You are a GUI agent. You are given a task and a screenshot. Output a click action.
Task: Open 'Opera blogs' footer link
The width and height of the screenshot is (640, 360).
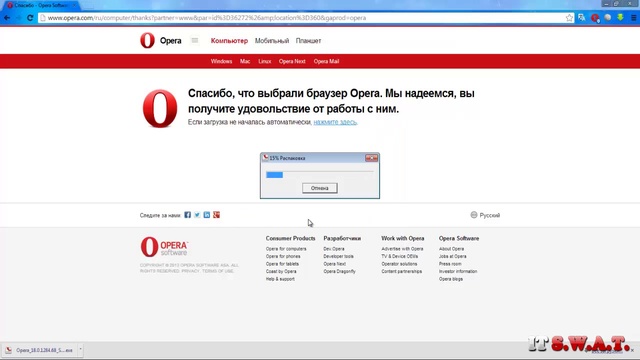[451, 279]
